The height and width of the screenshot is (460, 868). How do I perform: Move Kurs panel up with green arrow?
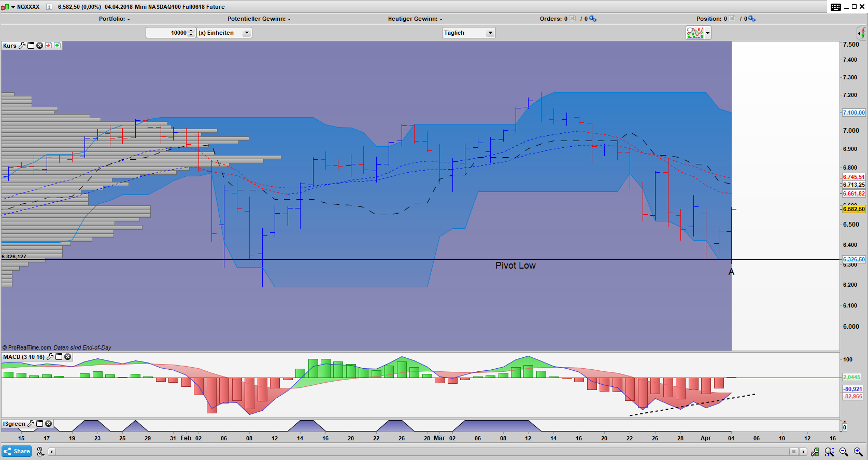point(57,46)
